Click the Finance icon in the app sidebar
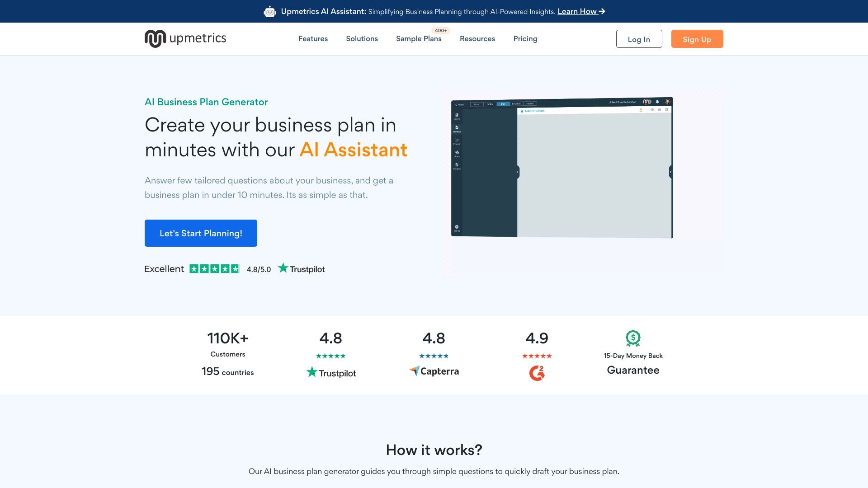The height and width of the screenshot is (488, 868). [457, 141]
